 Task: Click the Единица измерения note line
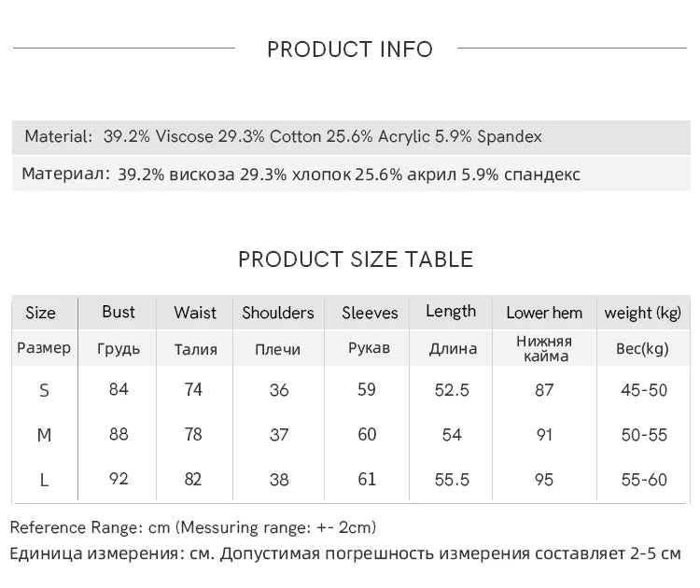point(345,553)
